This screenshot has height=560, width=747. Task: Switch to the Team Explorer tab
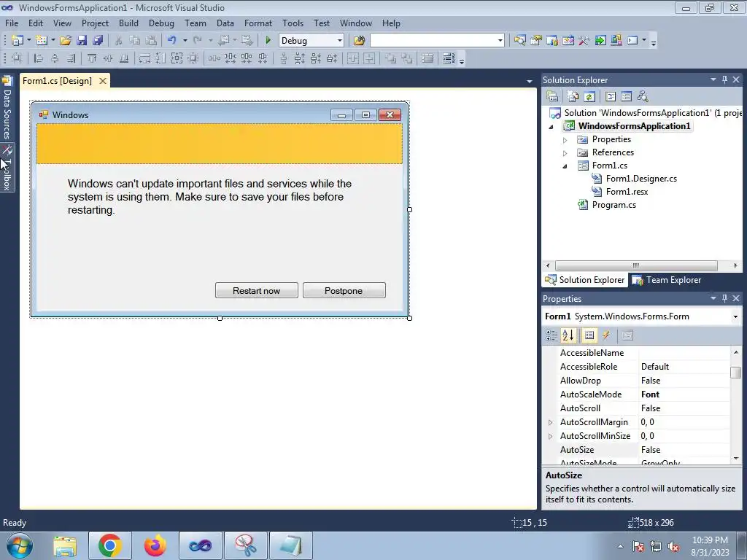point(667,280)
